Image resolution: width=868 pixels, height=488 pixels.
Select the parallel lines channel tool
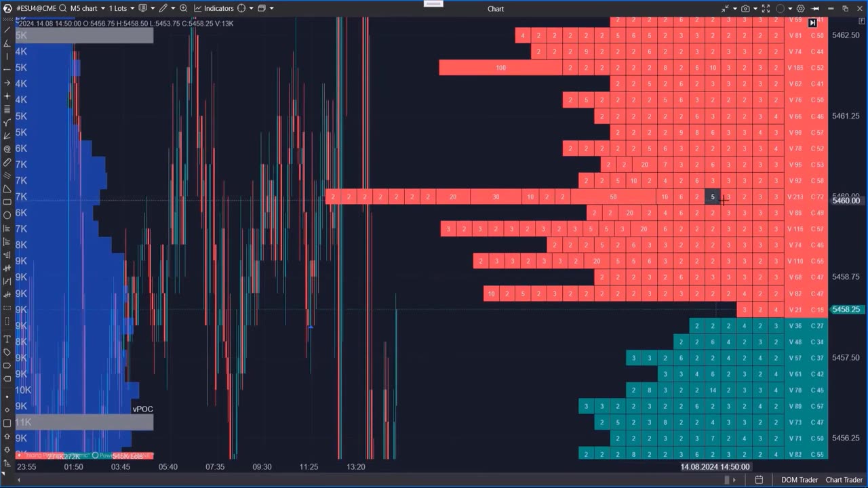(7, 175)
